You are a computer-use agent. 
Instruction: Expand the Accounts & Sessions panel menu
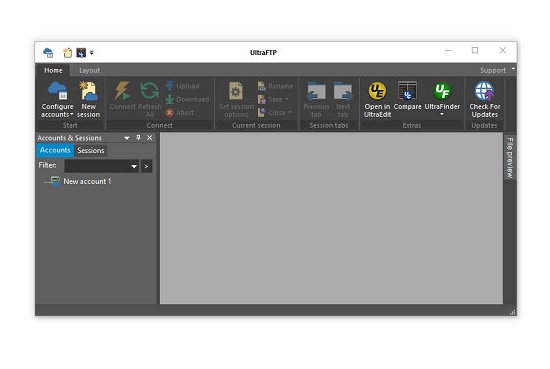click(x=127, y=138)
